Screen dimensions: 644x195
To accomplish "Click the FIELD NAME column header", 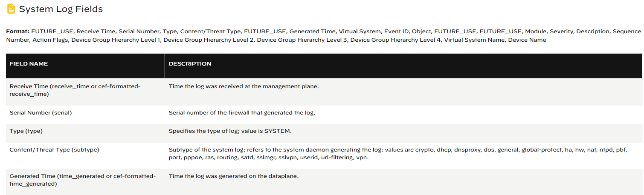I will (x=29, y=64).
